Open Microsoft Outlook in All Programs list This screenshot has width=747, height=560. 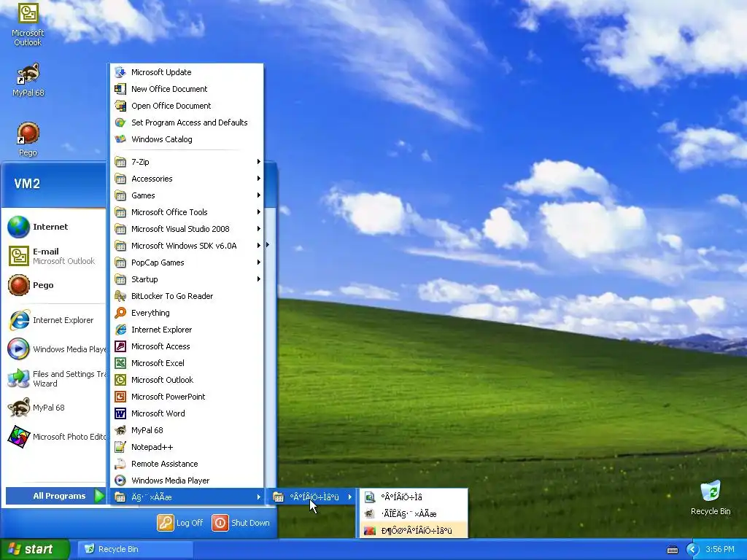pos(187,379)
